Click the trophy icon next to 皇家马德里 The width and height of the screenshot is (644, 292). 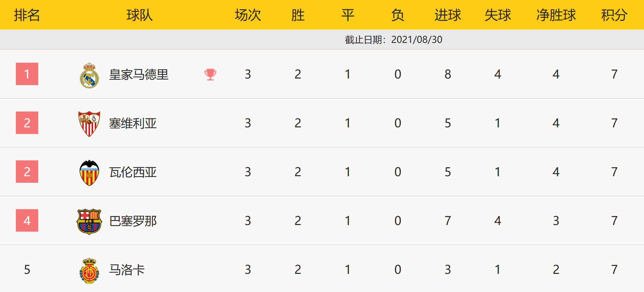pyautogui.click(x=210, y=74)
